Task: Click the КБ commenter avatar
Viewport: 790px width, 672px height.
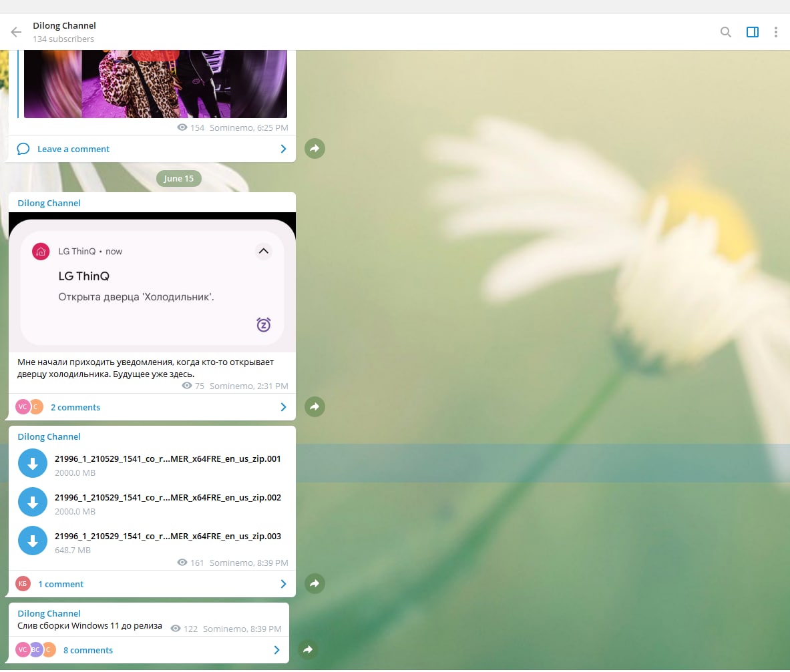Action: (x=23, y=584)
